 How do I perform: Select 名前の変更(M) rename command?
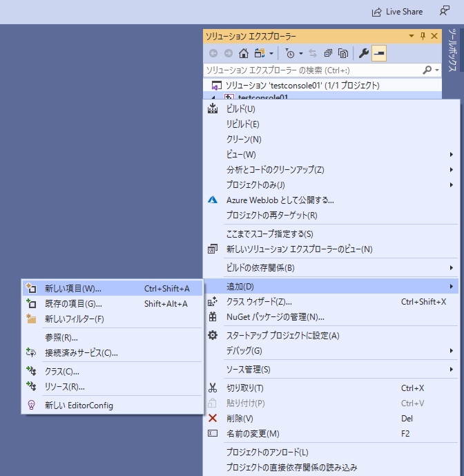tap(331, 433)
